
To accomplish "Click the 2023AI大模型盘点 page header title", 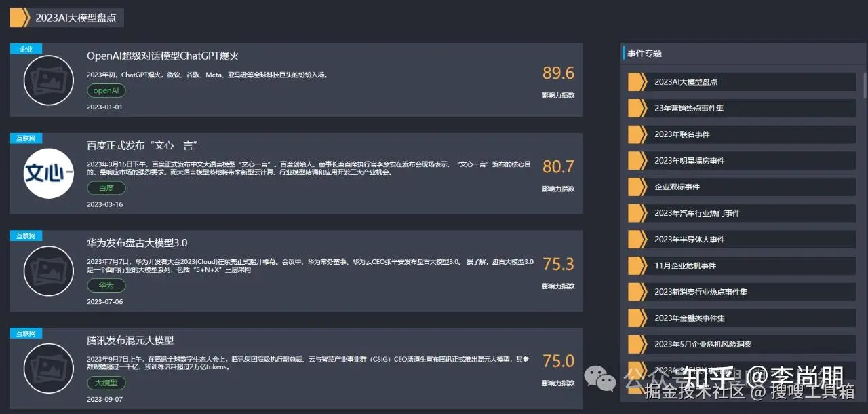I will pos(76,18).
